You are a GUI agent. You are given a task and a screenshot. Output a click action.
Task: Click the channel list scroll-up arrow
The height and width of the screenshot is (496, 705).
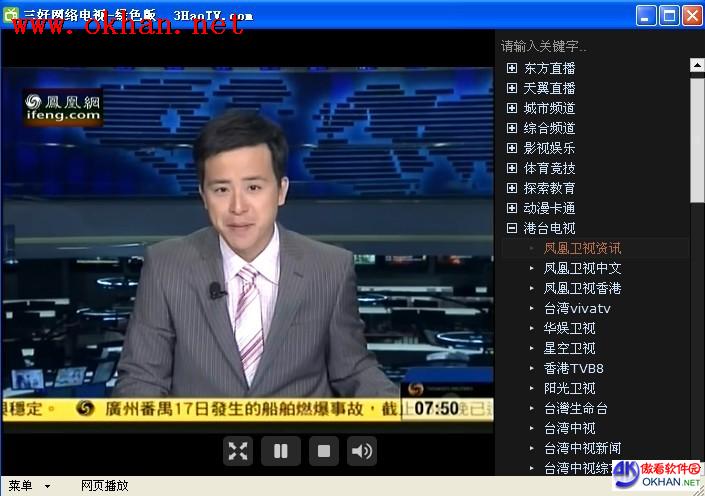pyautogui.click(x=697, y=65)
